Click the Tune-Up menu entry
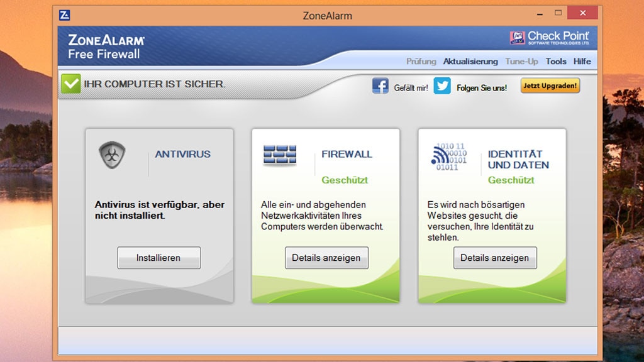 point(521,61)
